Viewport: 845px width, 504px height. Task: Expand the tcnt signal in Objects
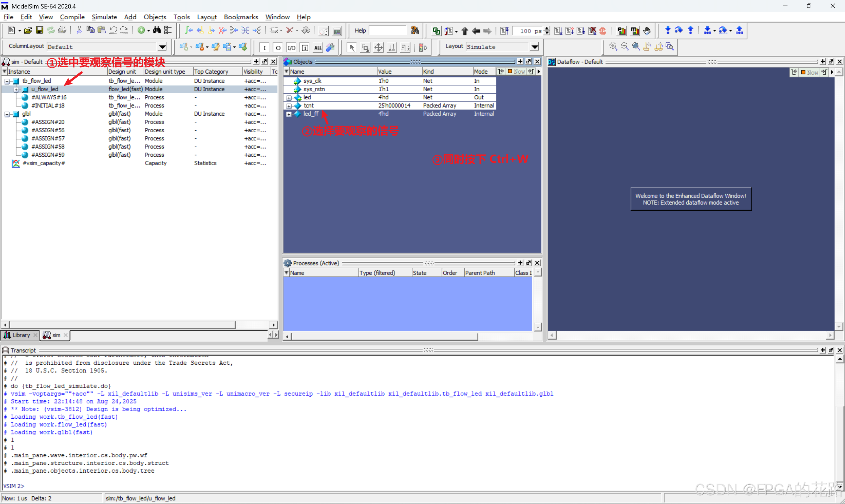tap(289, 106)
